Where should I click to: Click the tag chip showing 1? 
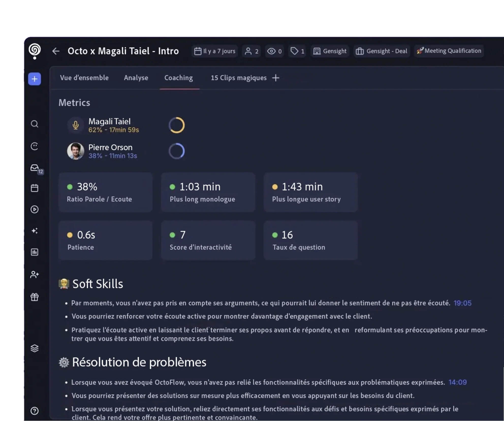[297, 51]
